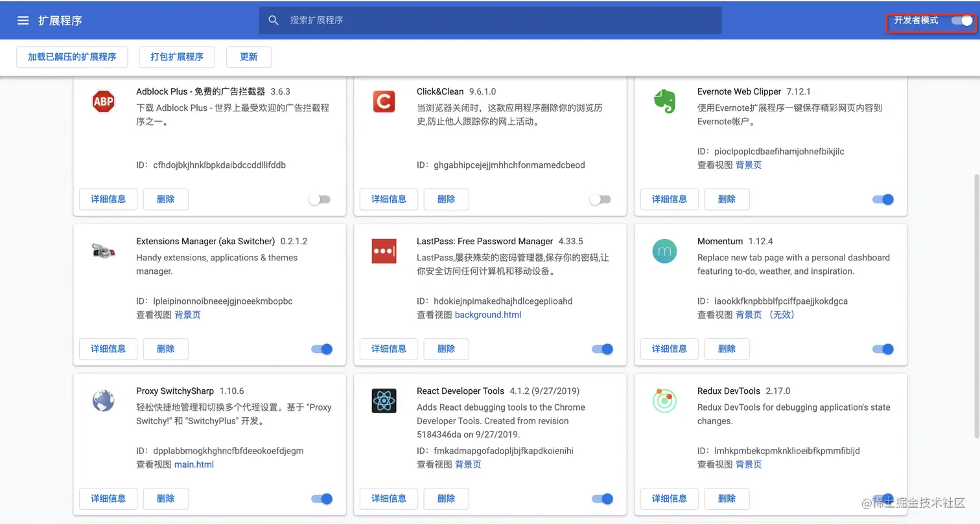Inspect Momentum's 背景页 link
The width and height of the screenshot is (980, 524).
coord(749,315)
